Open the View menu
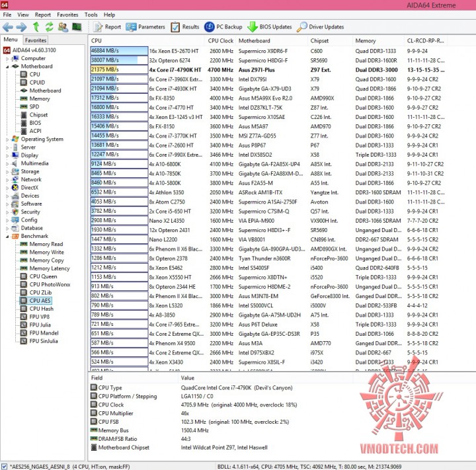The height and width of the screenshot is (470, 476). pos(23,15)
